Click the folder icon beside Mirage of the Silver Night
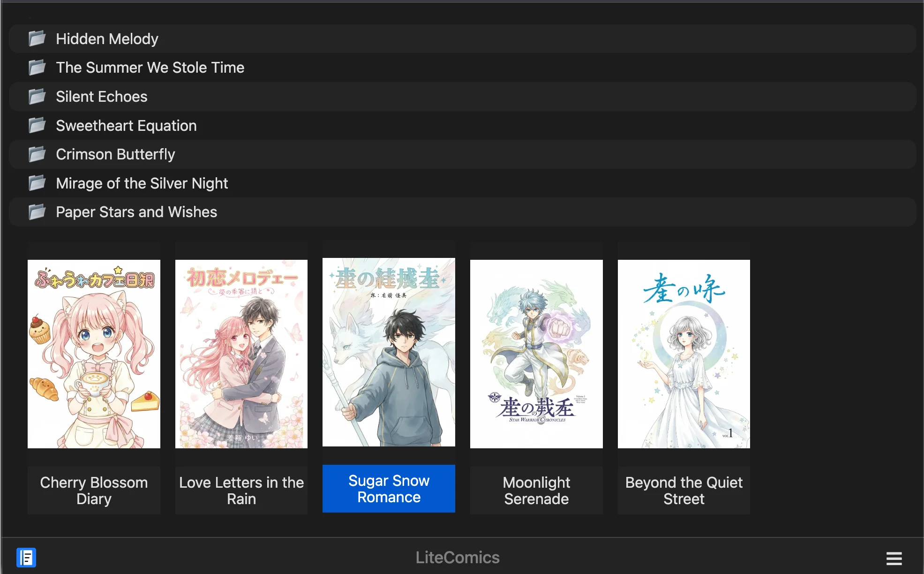 tap(37, 183)
